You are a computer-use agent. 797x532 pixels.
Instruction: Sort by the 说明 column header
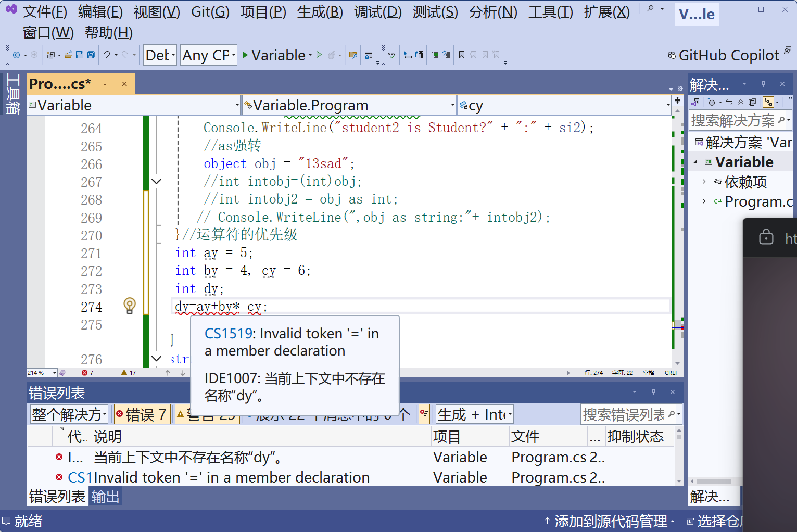[x=261, y=436]
